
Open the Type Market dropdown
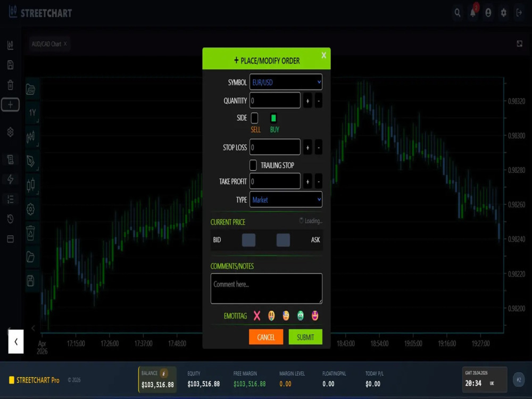286,199
